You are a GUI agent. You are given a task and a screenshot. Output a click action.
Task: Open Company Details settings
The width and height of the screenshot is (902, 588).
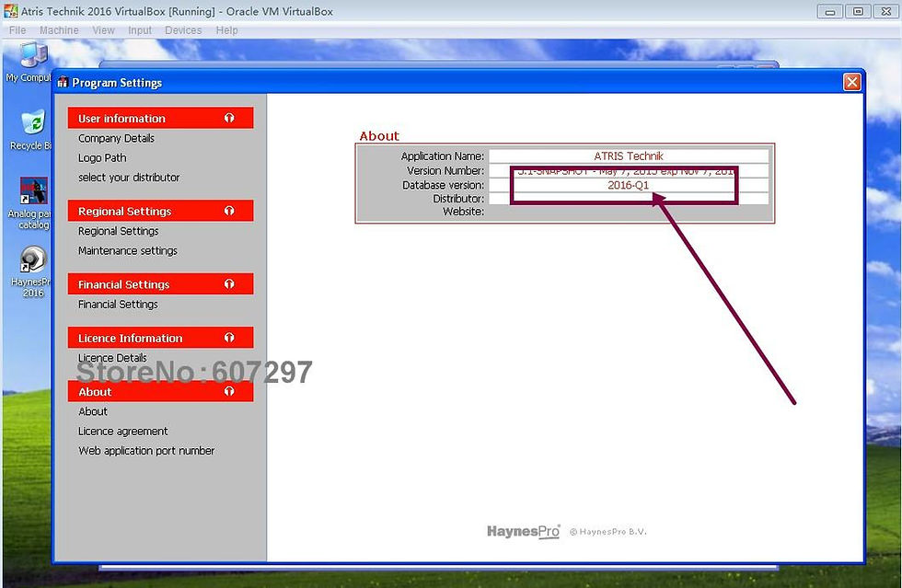pos(116,138)
